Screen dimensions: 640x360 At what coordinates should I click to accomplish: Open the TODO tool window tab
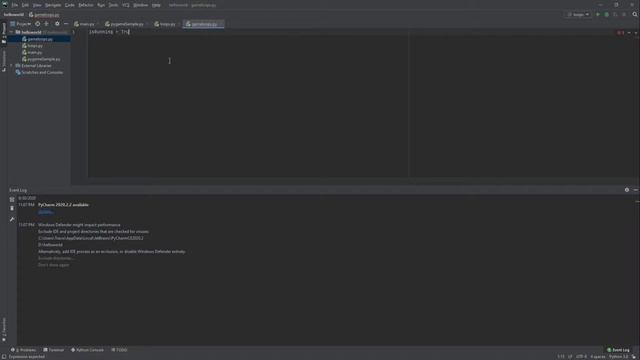point(119,350)
